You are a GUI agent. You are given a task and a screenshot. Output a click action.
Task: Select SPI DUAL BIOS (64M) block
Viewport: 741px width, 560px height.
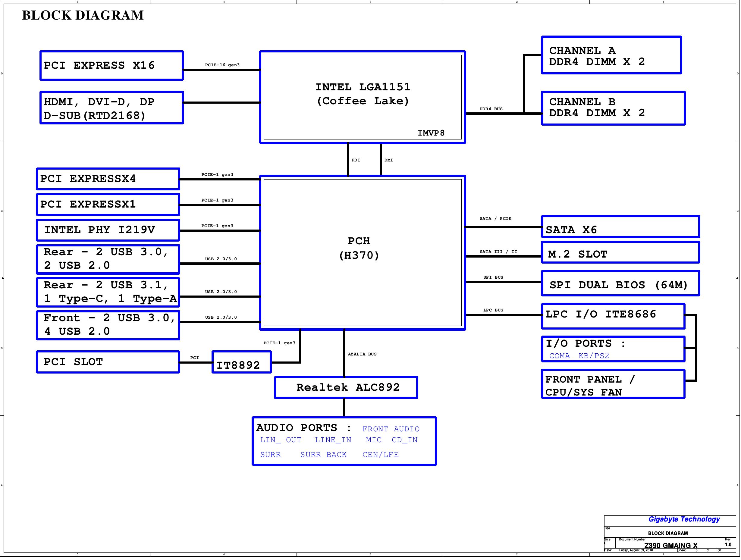[620, 283]
